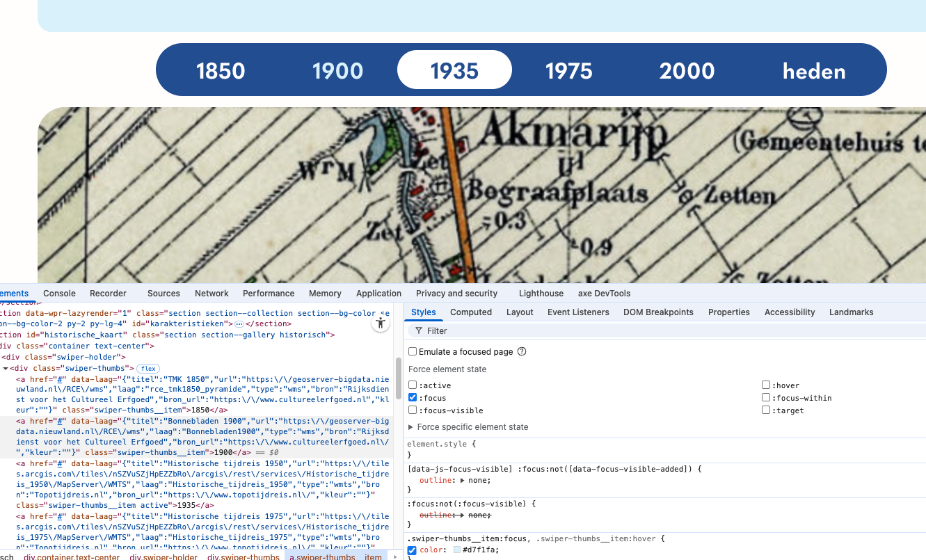
Task: Enable Emulate a focused page
Action: [x=413, y=352]
